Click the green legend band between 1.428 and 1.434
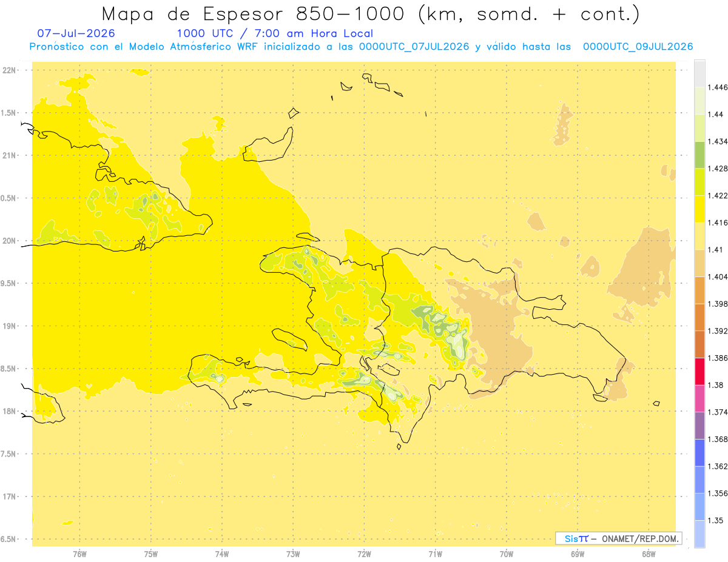Viewport: 728px width, 562px height. click(699, 155)
